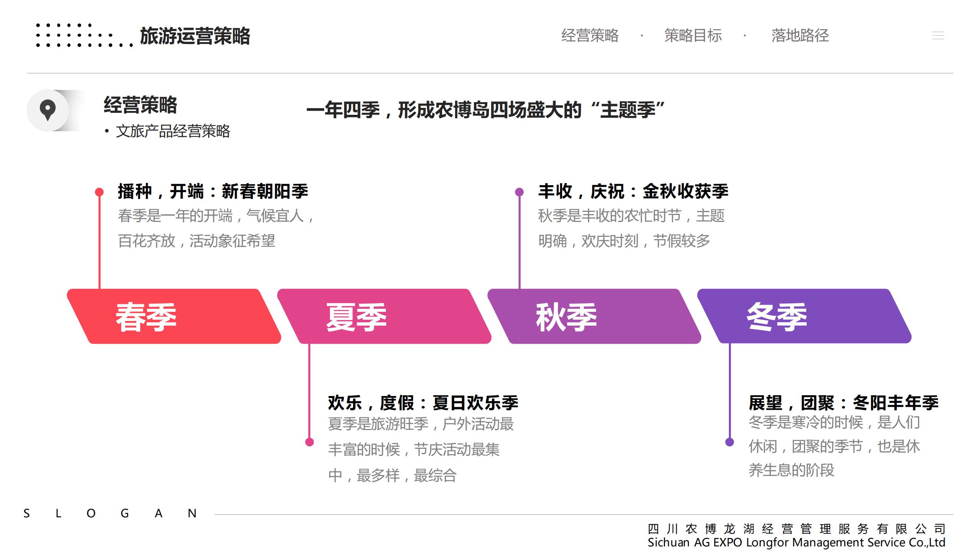Click the 金秋收获季 heading text
This screenshot has height=551, width=980.
tap(685, 191)
